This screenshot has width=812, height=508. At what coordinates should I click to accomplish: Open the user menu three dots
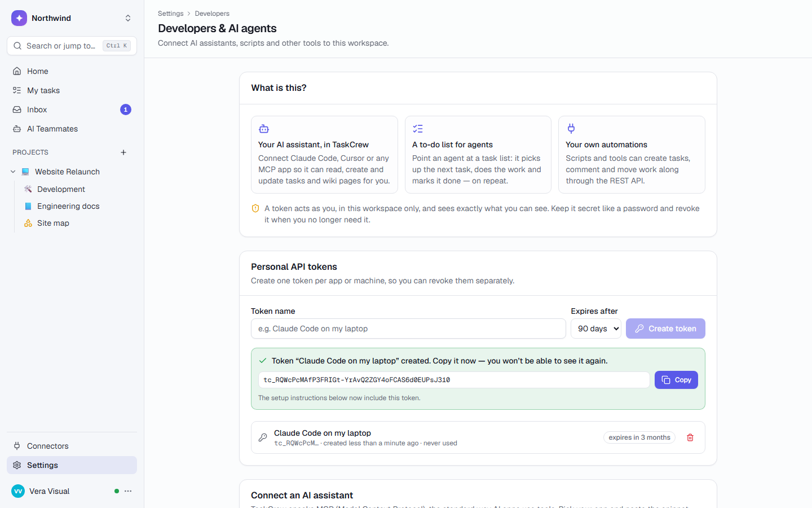(128, 491)
